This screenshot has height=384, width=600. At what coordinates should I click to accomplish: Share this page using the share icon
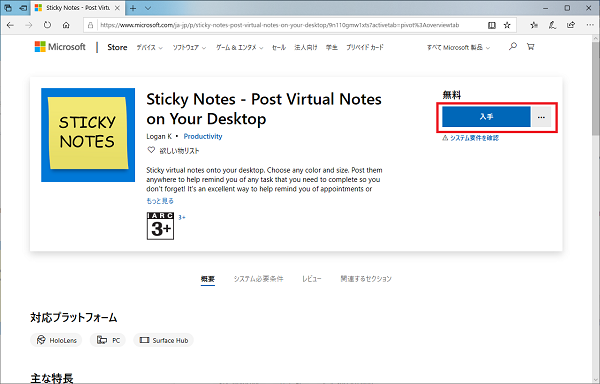point(571,25)
